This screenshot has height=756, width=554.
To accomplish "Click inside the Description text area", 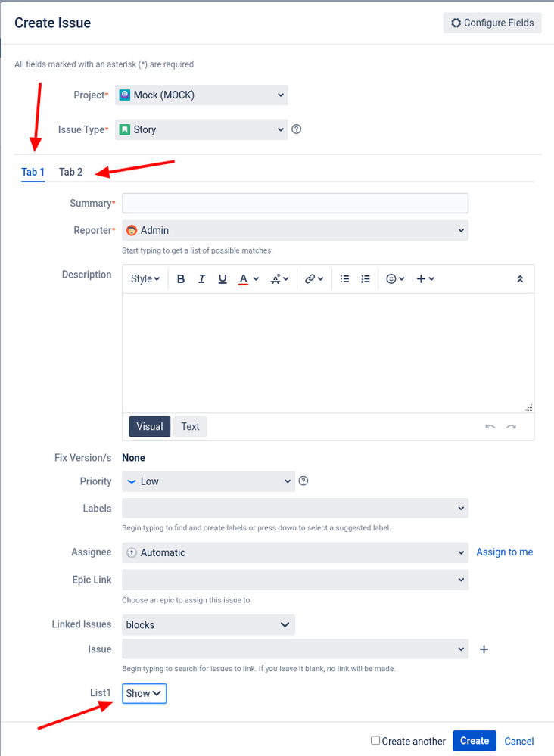I will click(x=328, y=353).
